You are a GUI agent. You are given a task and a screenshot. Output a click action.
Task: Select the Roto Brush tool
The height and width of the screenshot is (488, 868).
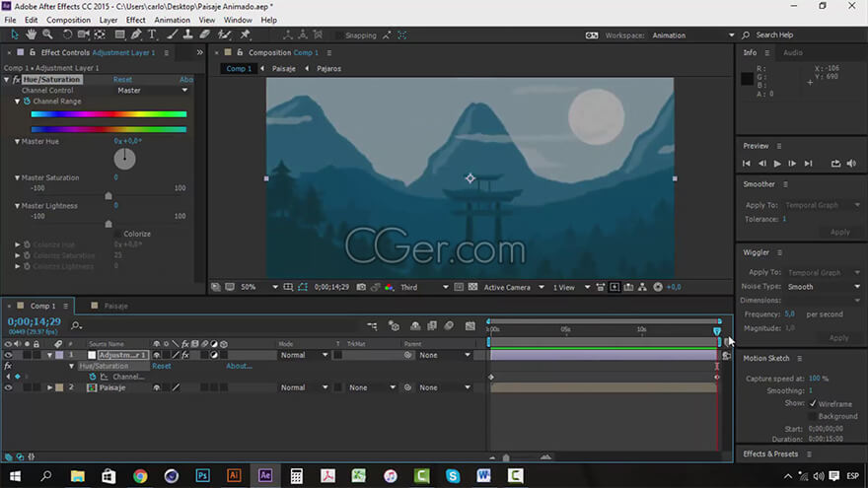coord(224,35)
